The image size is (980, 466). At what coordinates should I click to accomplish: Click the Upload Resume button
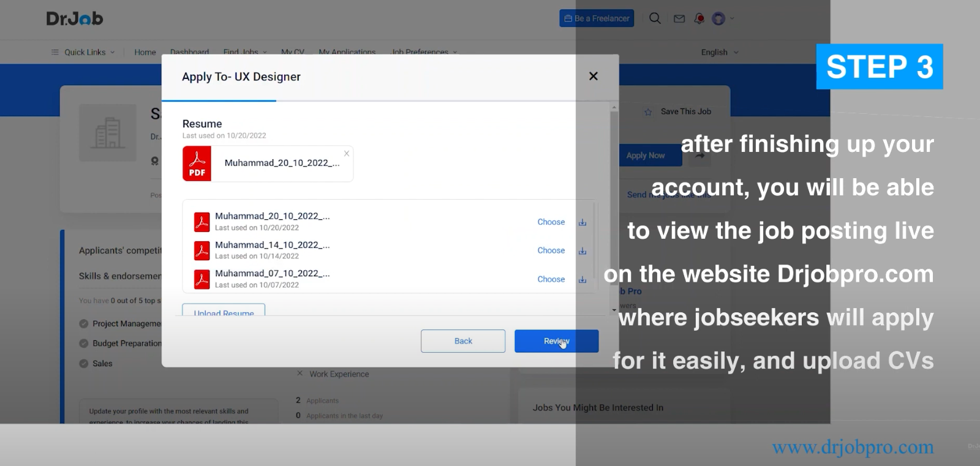point(224,310)
